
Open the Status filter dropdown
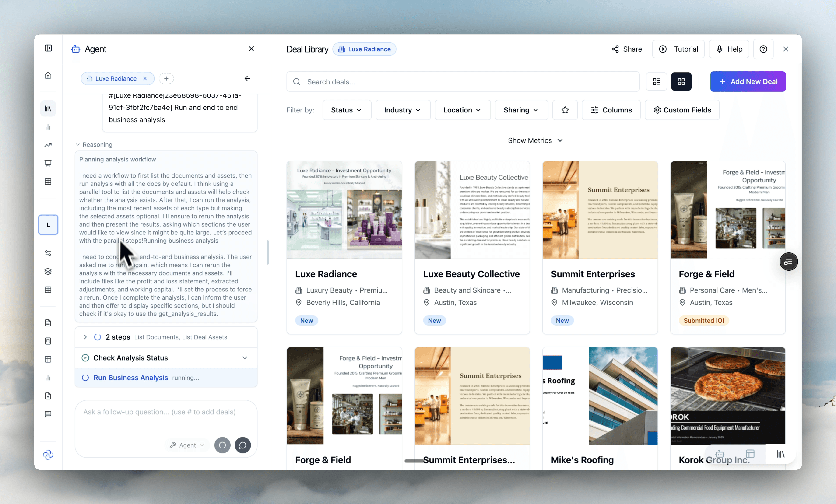click(346, 110)
